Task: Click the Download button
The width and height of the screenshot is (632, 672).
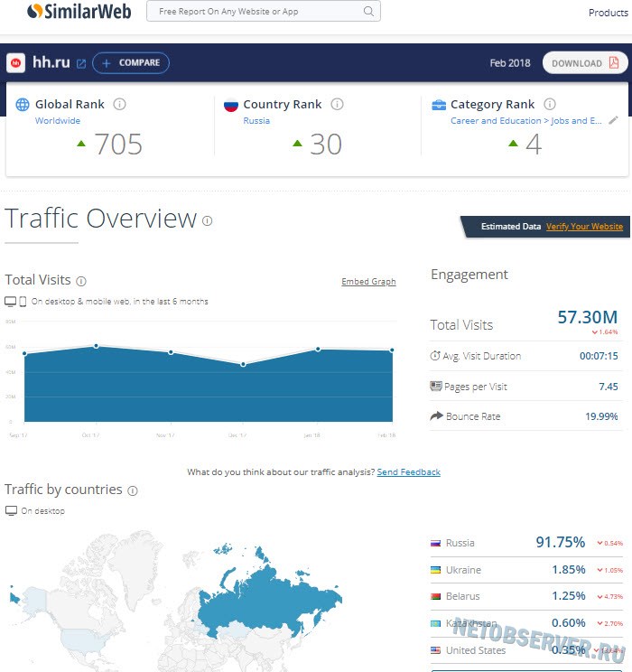Action: click(x=585, y=63)
